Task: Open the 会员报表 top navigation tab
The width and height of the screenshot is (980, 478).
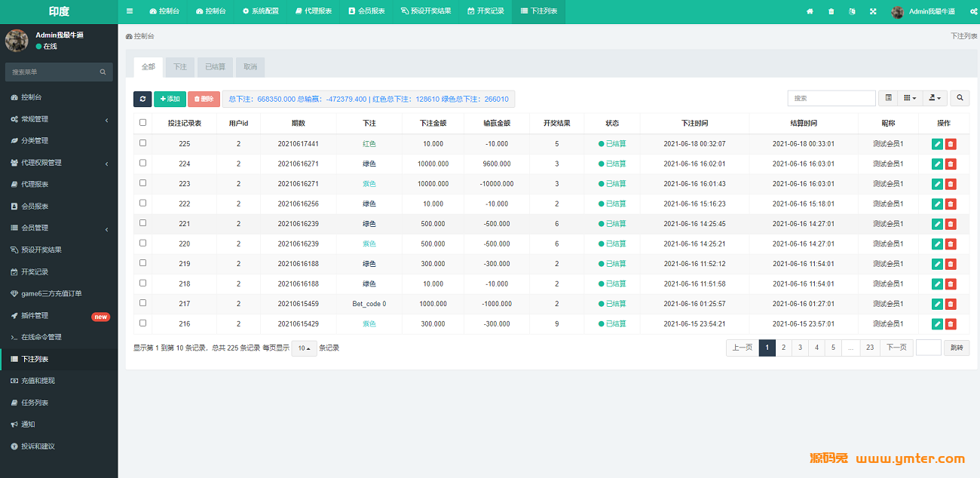Action: 367,11
